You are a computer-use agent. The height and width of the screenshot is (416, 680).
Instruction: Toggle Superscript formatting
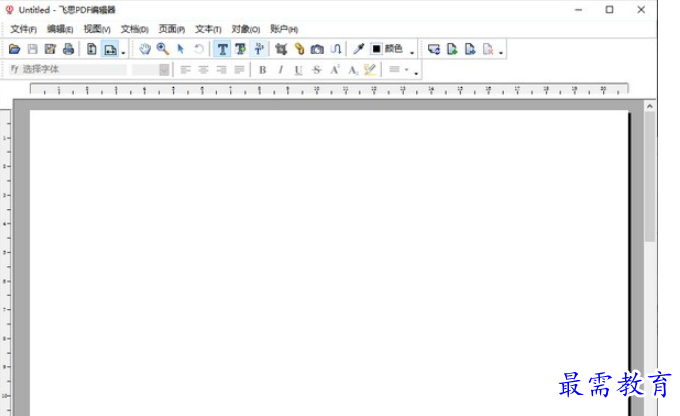[335, 69]
